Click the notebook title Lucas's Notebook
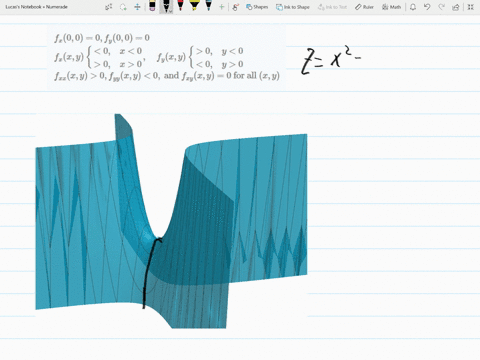The width and height of the screenshot is (480, 360). (x=36, y=7)
